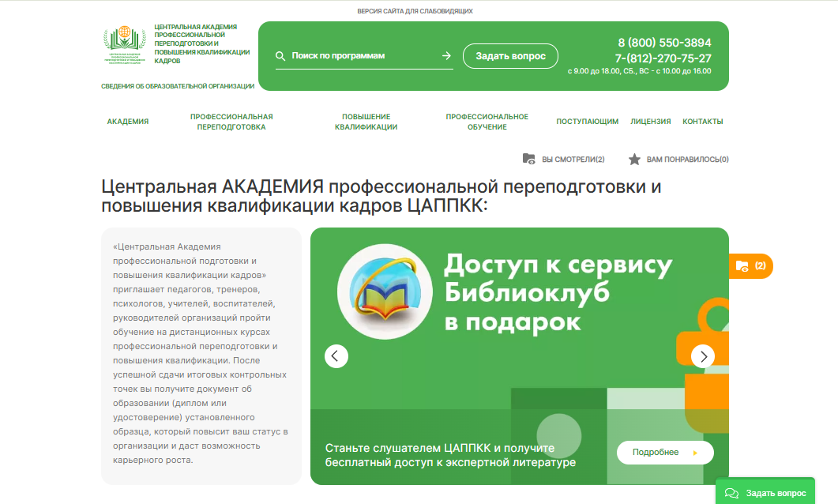
Task: Click the banner text Станьте слушателем ЦАППКК
Action: [450, 455]
